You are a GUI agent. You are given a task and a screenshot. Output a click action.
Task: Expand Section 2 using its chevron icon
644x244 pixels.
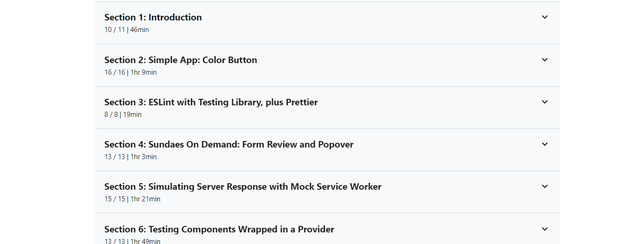(545, 60)
